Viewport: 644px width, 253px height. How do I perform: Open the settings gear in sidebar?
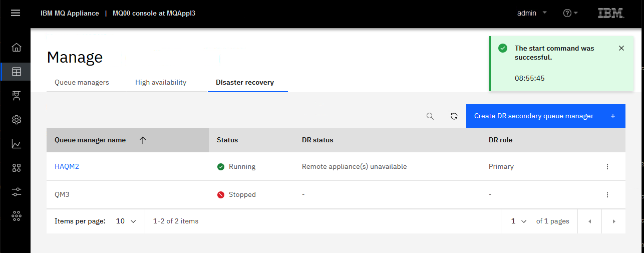(17, 120)
